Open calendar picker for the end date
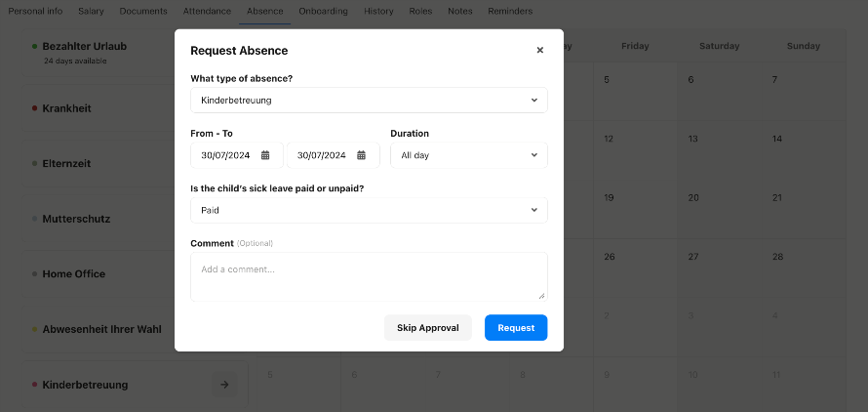 click(362, 155)
